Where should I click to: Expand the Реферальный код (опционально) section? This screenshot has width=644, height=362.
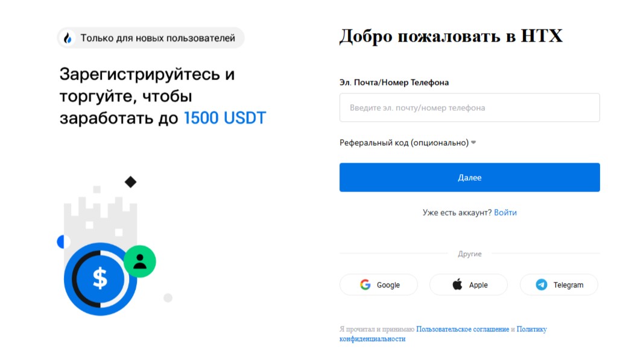(x=408, y=143)
